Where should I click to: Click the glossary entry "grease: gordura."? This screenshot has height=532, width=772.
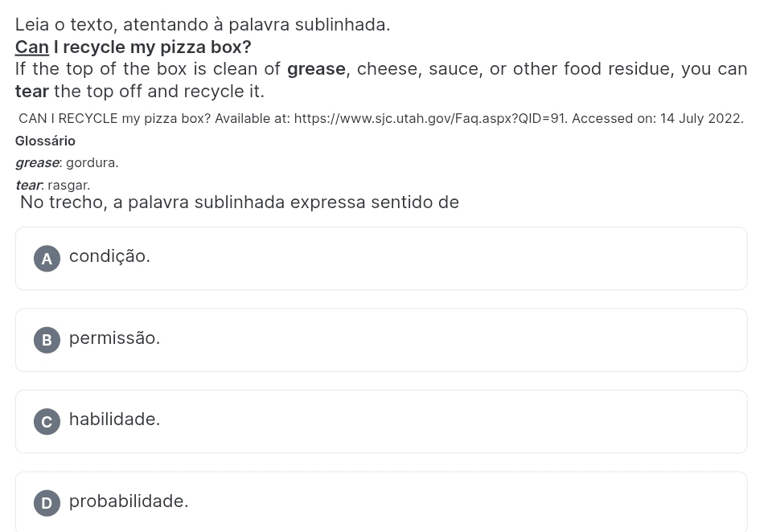(x=67, y=163)
